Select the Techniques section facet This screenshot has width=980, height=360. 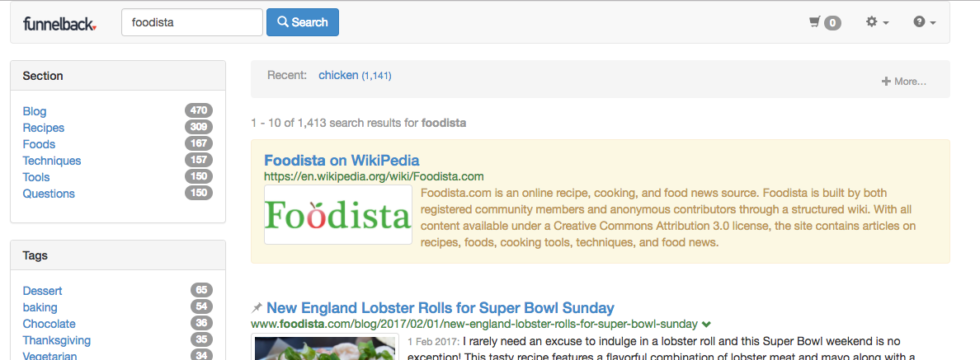tap(52, 161)
